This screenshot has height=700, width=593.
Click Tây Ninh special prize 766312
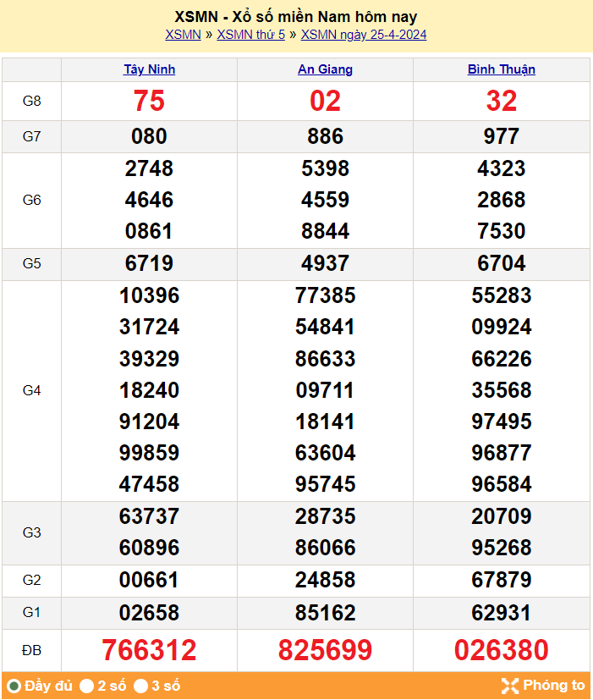[x=149, y=650]
